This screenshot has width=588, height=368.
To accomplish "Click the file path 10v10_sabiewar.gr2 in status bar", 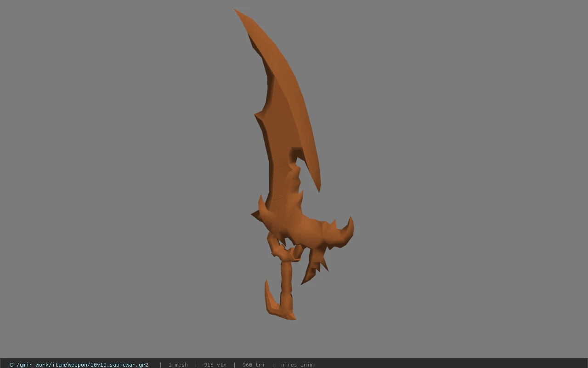I will (79, 365).
